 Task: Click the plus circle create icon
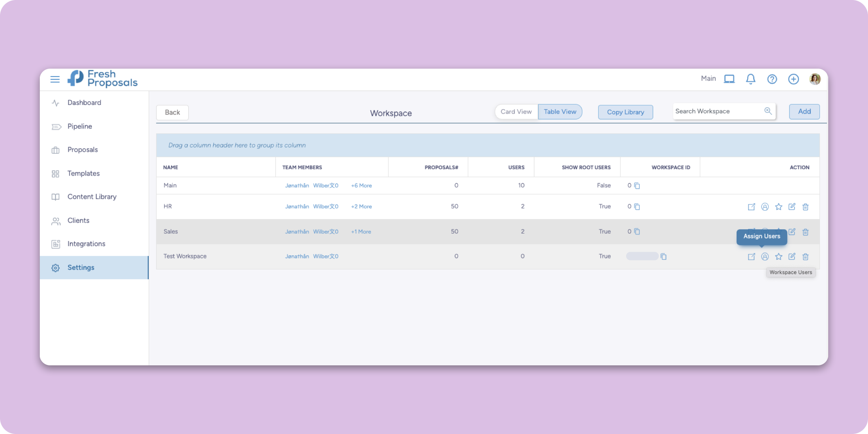click(793, 79)
